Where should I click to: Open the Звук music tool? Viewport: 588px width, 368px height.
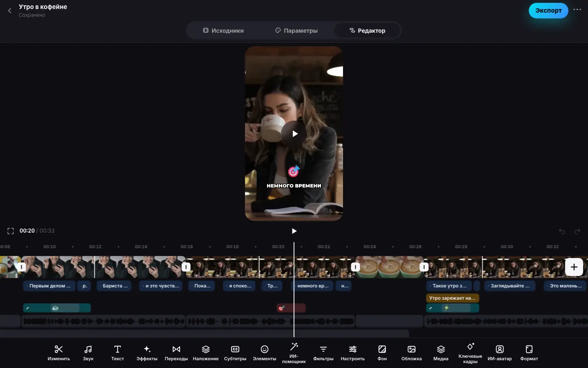pos(88,353)
